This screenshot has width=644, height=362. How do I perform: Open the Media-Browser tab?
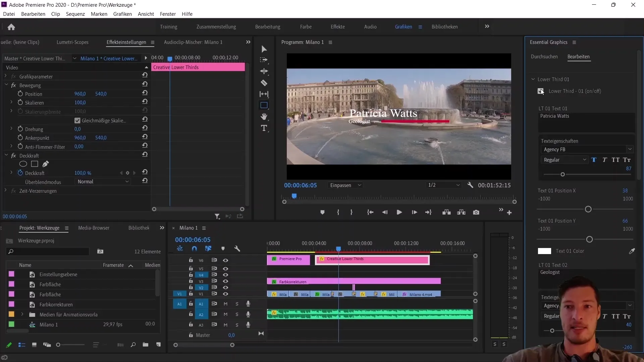[x=94, y=228]
